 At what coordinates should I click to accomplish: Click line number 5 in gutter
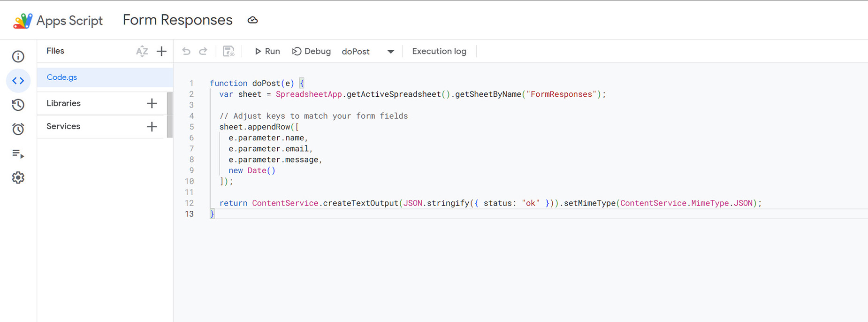(191, 127)
